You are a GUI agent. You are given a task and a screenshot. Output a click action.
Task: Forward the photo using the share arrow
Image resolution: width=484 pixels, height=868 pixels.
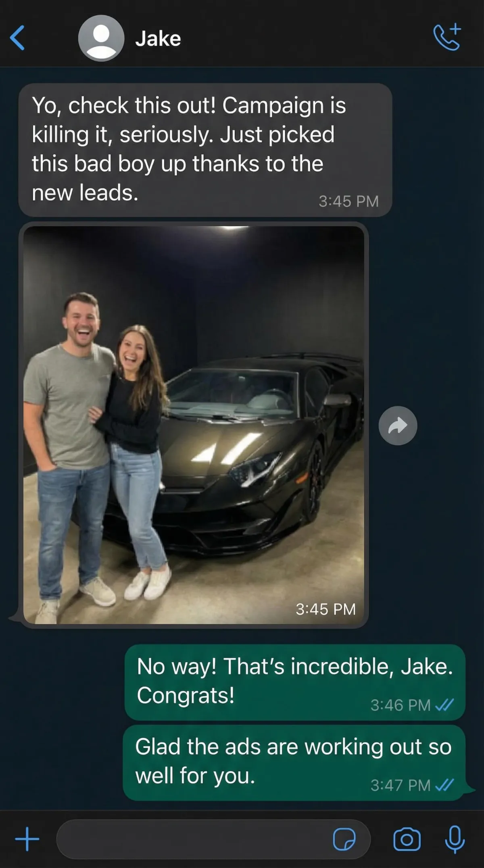click(x=398, y=426)
